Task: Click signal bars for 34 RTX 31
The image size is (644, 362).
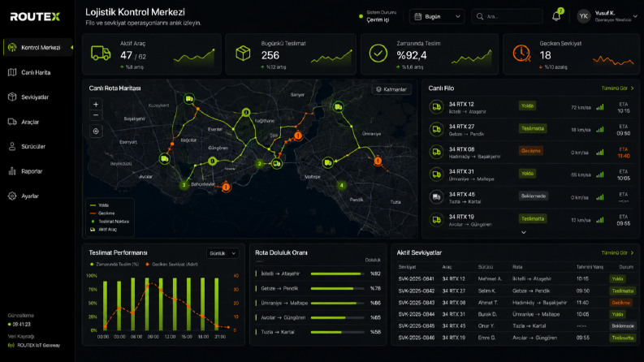Action: coord(600,175)
